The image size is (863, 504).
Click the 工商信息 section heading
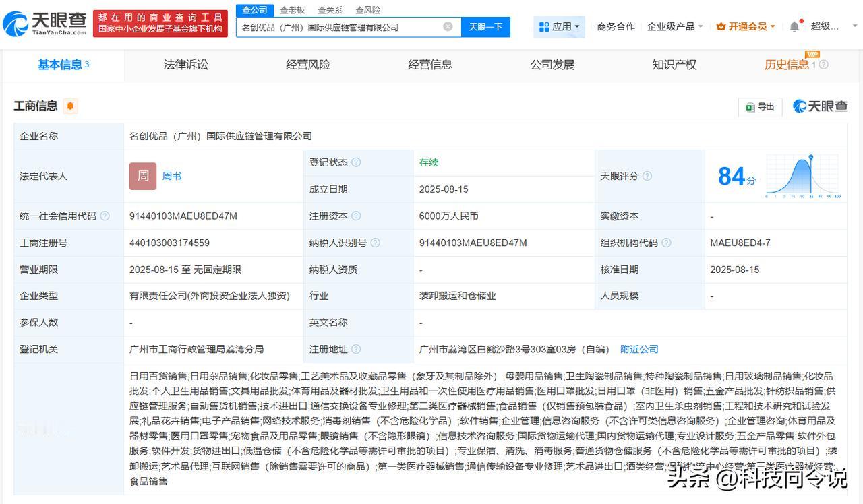pos(36,106)
